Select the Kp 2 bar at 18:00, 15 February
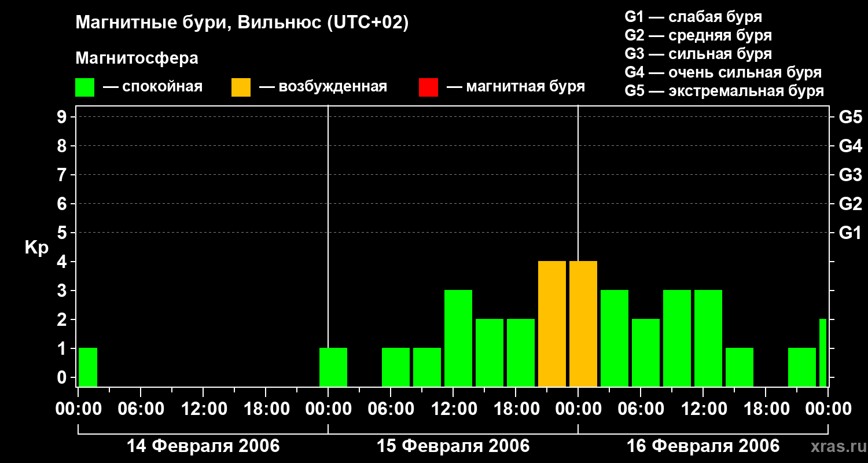 pyautogui.click(x=521, y=353)
